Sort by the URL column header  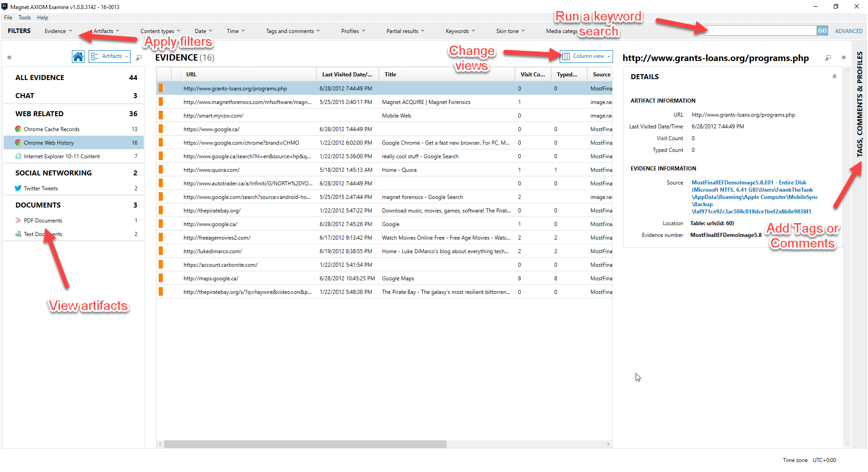[248, 75]
